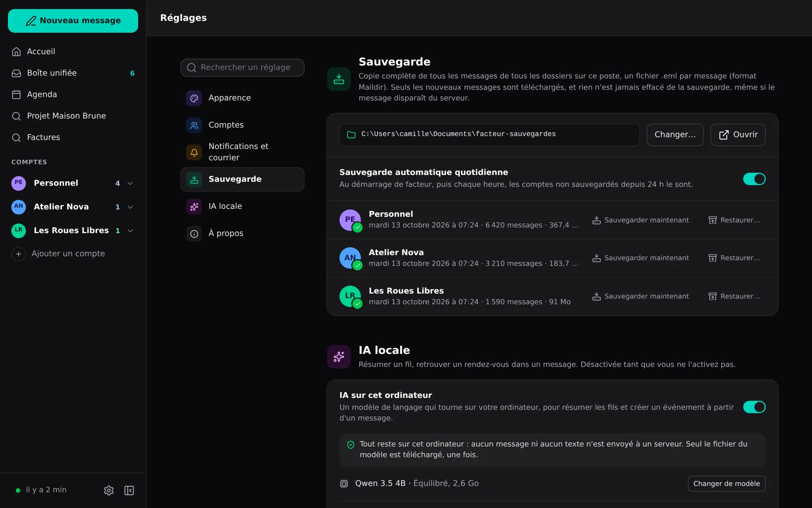812x508 pixels.
Task: Click the LR avatar in Les Roues Libres backup row
Action: (x=350, y=297)
